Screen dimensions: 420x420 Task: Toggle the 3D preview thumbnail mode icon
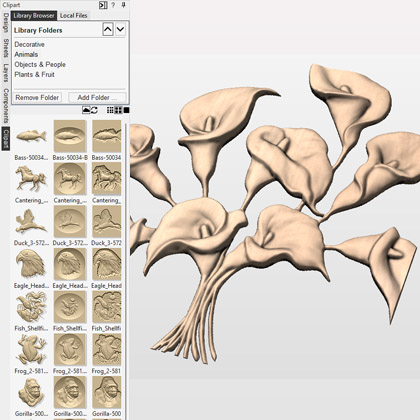86,110
